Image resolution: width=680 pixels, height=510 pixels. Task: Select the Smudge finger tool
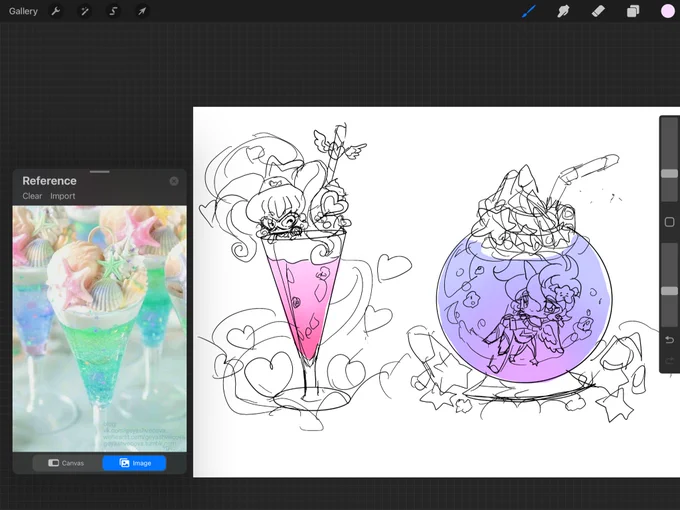(x=563, y=11)
